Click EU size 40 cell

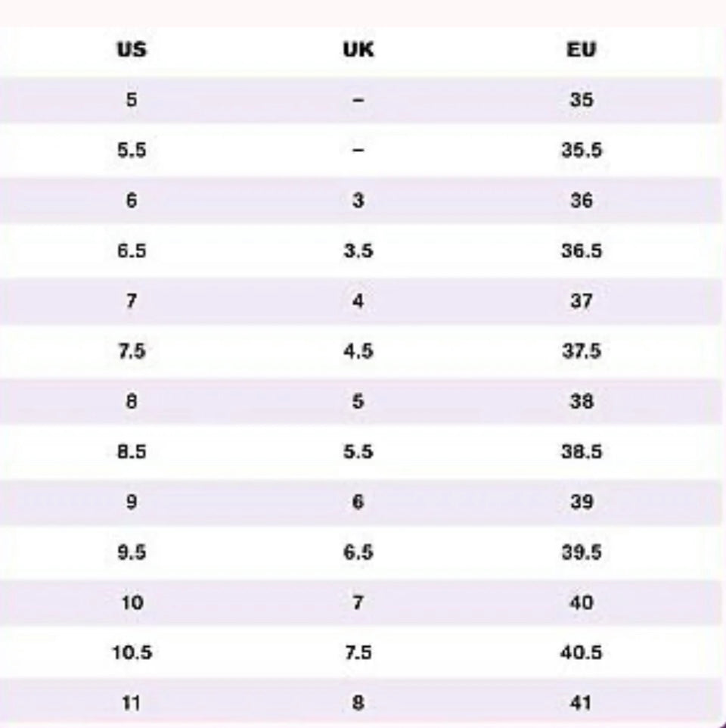pos(581,602)
